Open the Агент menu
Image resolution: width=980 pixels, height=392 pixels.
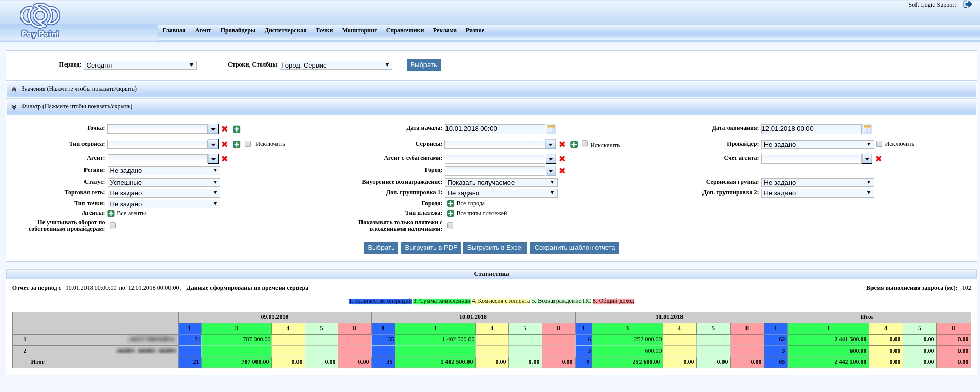coord(203,30)
